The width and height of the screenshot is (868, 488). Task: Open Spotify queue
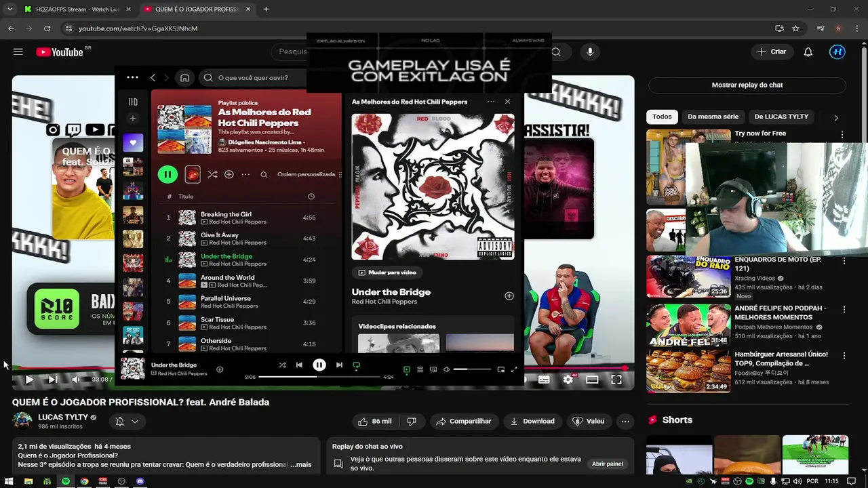pos(420,369)
